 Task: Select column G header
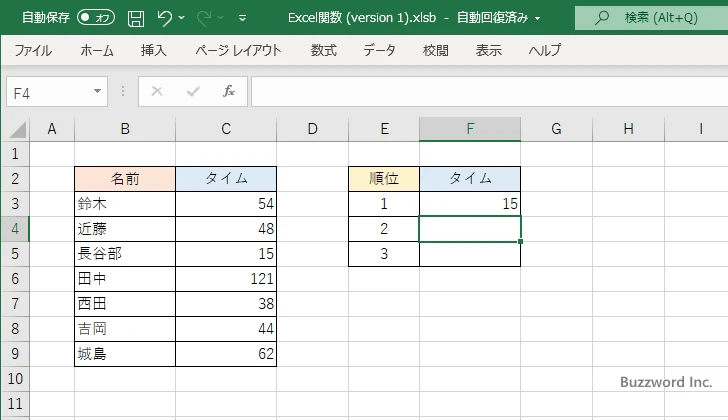coord(556,129)
